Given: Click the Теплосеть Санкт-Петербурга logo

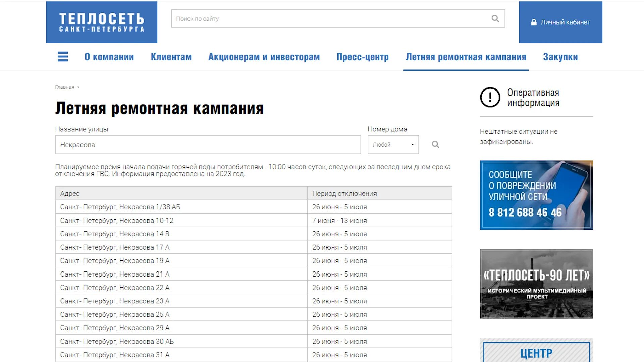Looking at the screenshot, I should pyautogui.click(x=102, y=22).
